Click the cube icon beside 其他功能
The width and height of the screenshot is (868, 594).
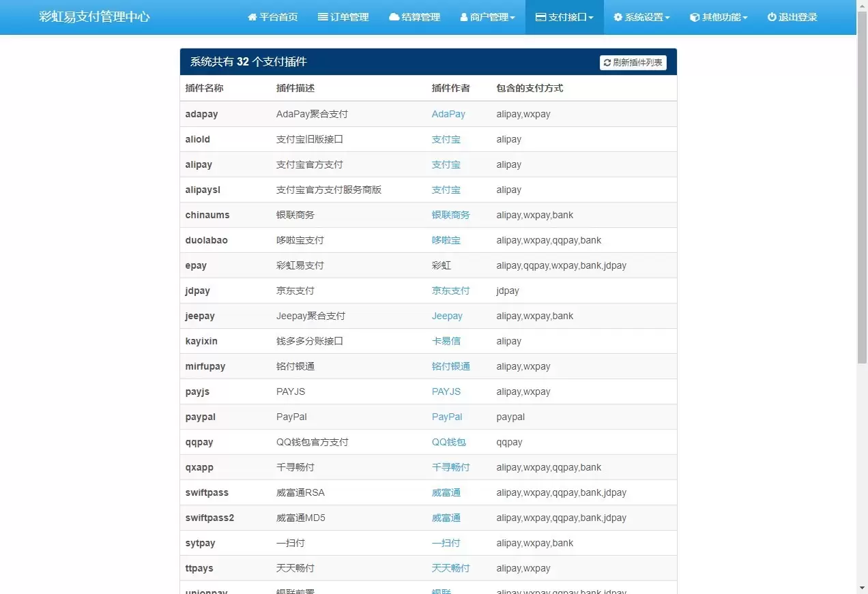pyautogui.click(x=695, y=17)
